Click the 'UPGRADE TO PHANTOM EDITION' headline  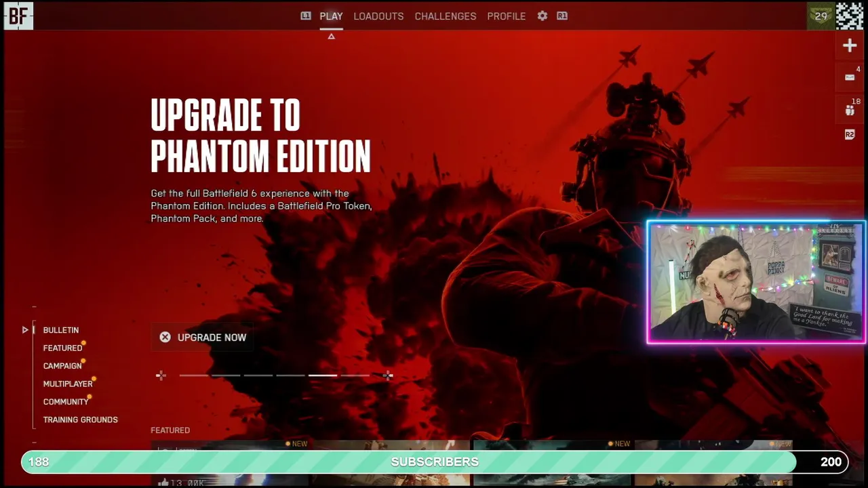click(260, 136)
